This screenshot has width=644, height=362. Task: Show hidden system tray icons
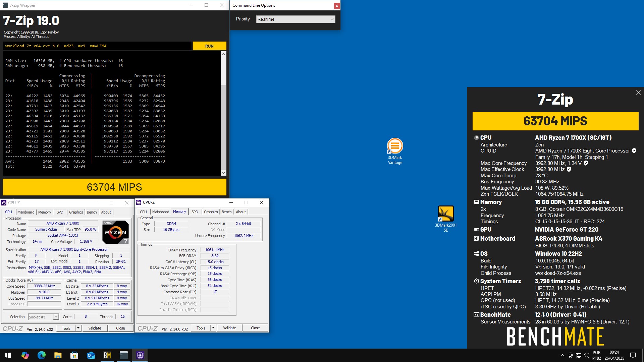pos(562,355)
